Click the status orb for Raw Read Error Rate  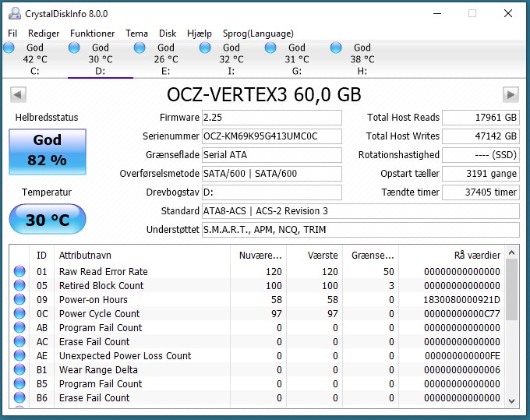pos(19,271)
